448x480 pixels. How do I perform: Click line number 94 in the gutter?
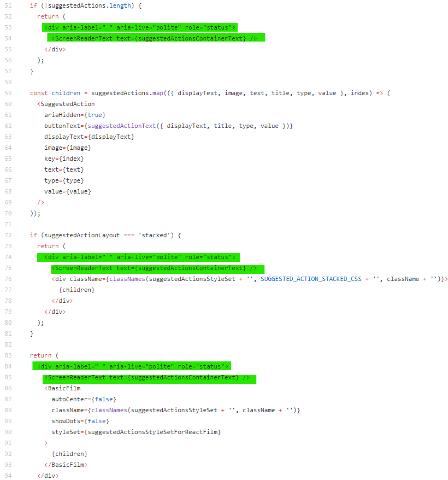click(x=9, y=476)
